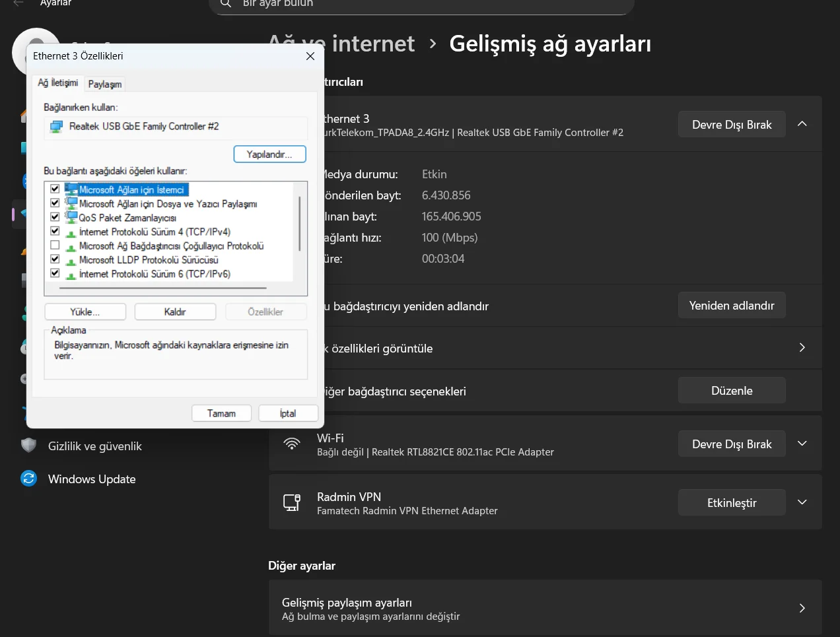The image size is (840, 637).
Task: Click the Wi-Fi adapter icon
Action: click(x=292, y=444)
